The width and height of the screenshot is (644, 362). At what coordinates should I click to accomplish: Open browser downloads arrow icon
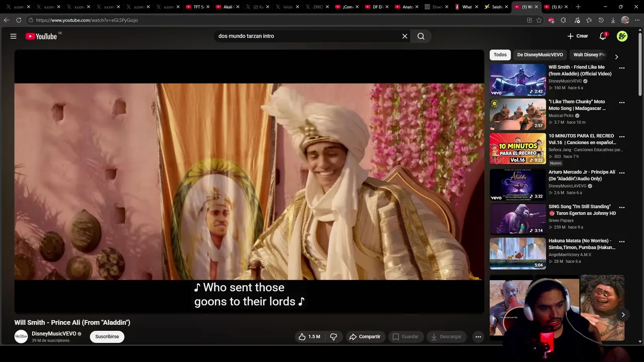click(613, 20)
